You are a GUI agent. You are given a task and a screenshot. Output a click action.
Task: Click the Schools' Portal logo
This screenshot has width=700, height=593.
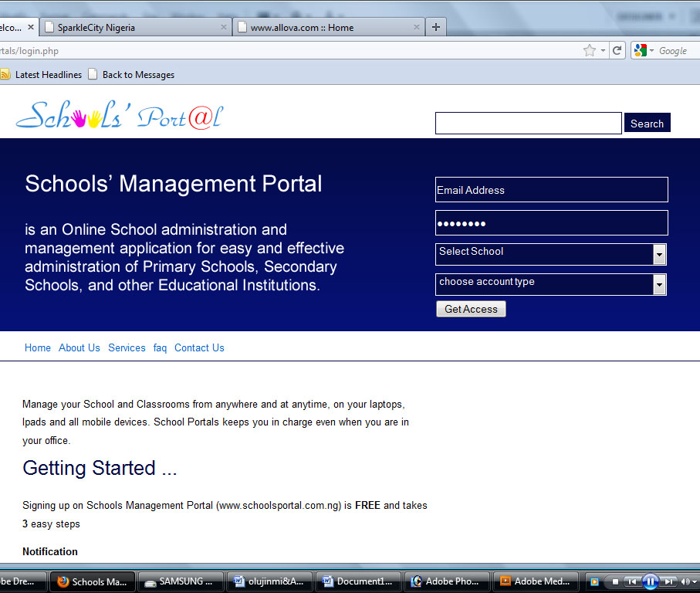click(x=120, y=115)
